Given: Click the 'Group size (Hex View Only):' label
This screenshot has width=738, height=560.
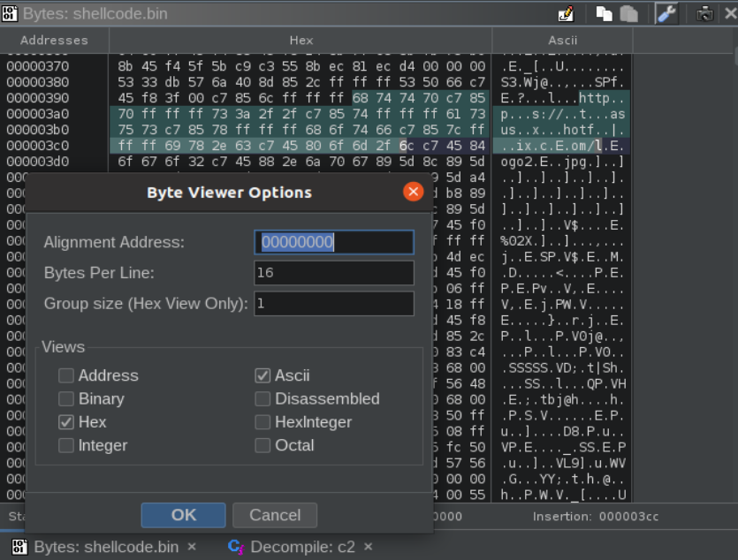Looking at the screenshot, I should point(146,304).
